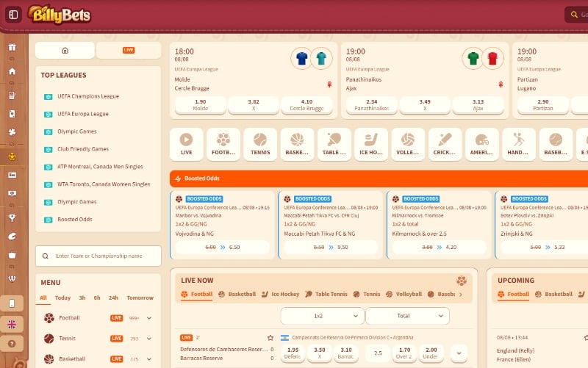588x368 pixels.
Task: Open the mobile app sidebar icon
Action: (12, 303)
